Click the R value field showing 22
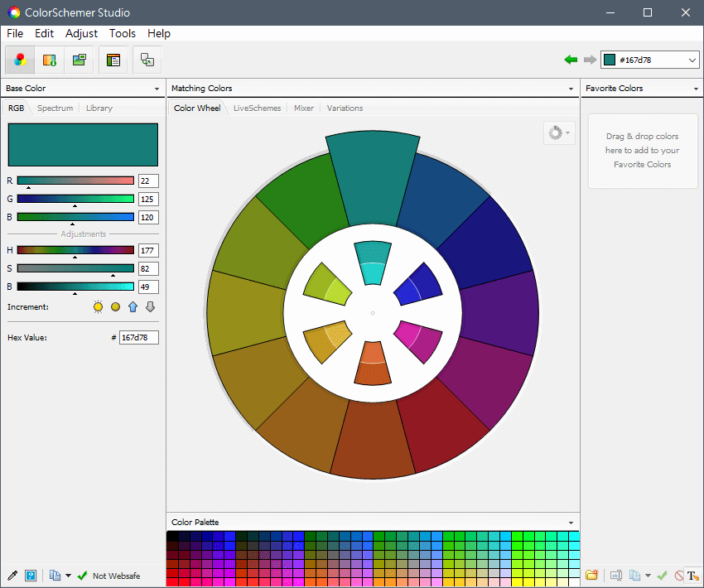Screen dimensions: 704x588 coord(148,181)
